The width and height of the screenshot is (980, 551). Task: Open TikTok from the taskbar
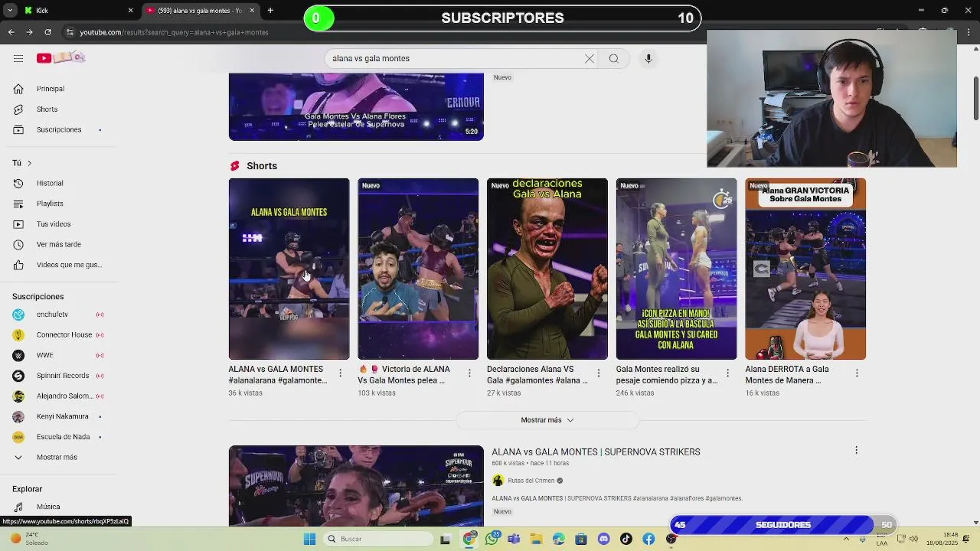click(x=626, y=539)
